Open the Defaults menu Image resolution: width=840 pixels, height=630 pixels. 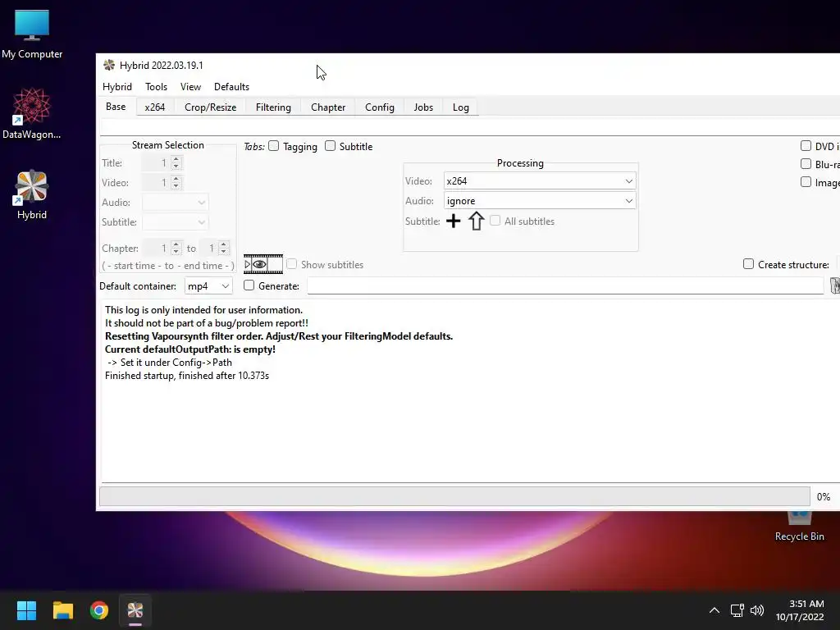[231, 87]
